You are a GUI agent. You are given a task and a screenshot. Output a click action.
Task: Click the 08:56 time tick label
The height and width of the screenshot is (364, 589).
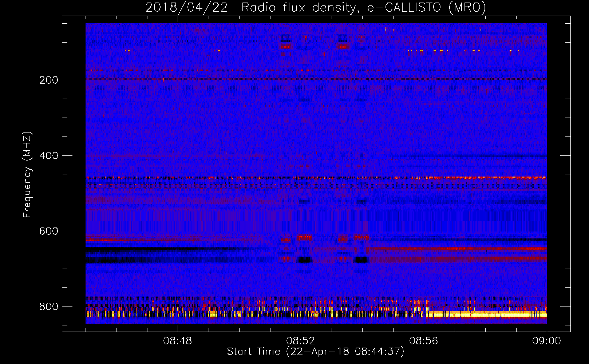pos(424,341)
